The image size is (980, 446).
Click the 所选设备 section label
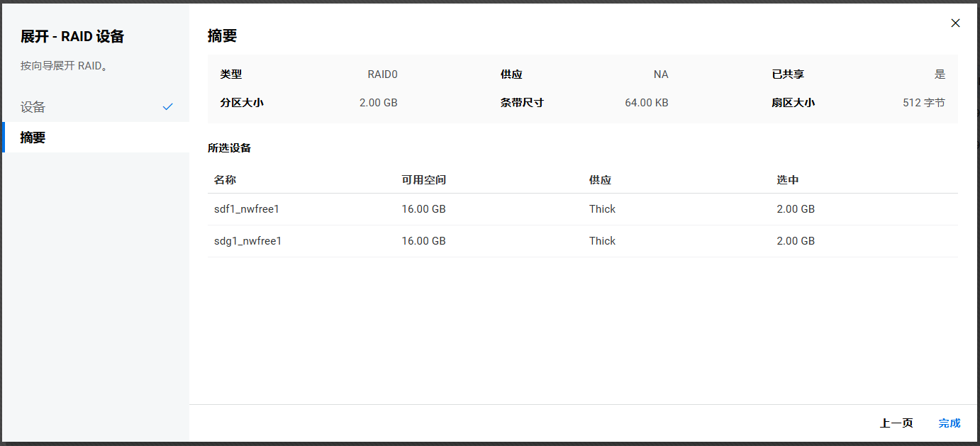click(229, 148)
